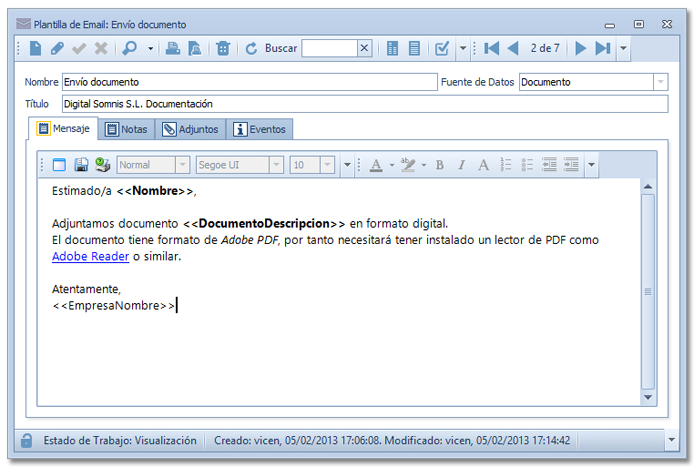
Task: Open the Segoe UI font dropdown
Action: click(x=276, y=165)
